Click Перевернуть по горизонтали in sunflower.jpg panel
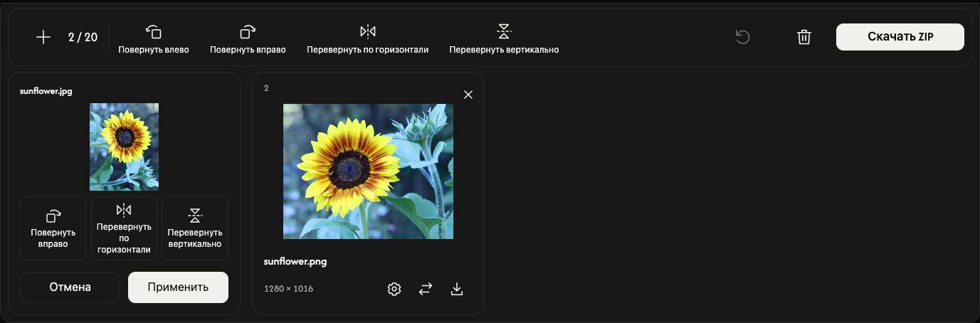Image resolution: width=980 pixels, height=323 pixels. coord(124,228)
